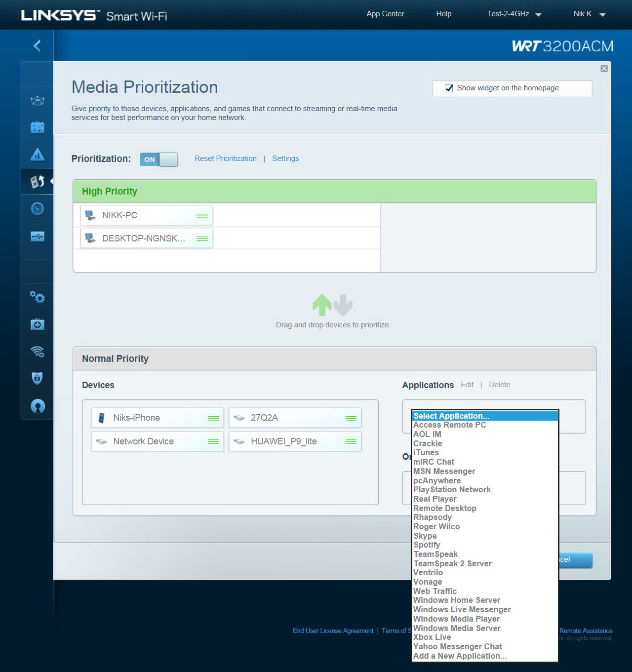
Task: Click Edit next to Applications
Action: click(467, 385)
